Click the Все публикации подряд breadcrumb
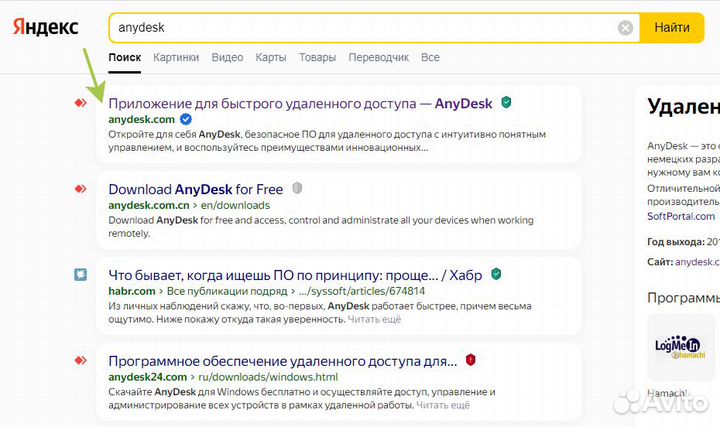The height and width of the screenshot is (427, 720). tap(227, 291)
